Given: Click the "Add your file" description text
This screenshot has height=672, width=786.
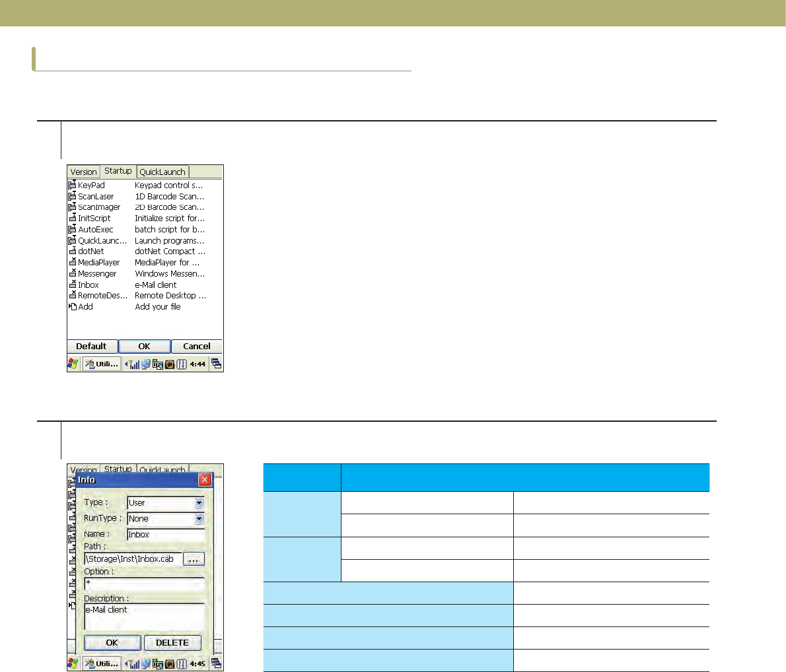Looking at the screenshot, I should (157, 307).
